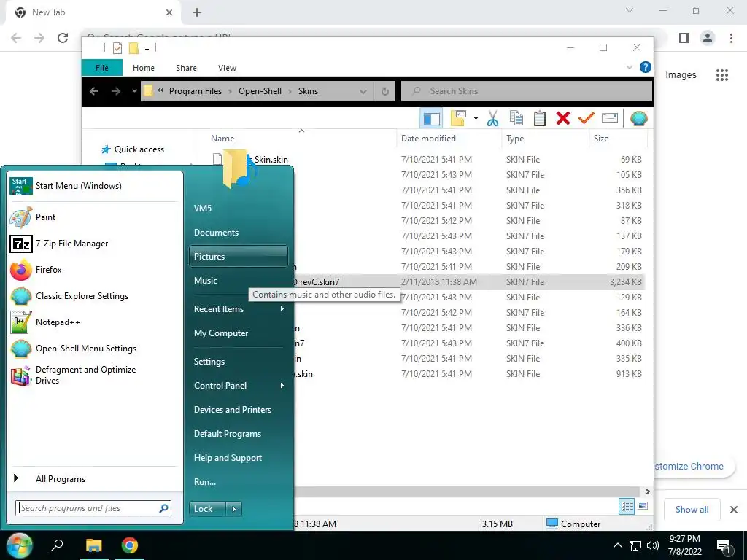747x560 pixels.
Task: Click the Cut scissors icon
Action: 492,119
